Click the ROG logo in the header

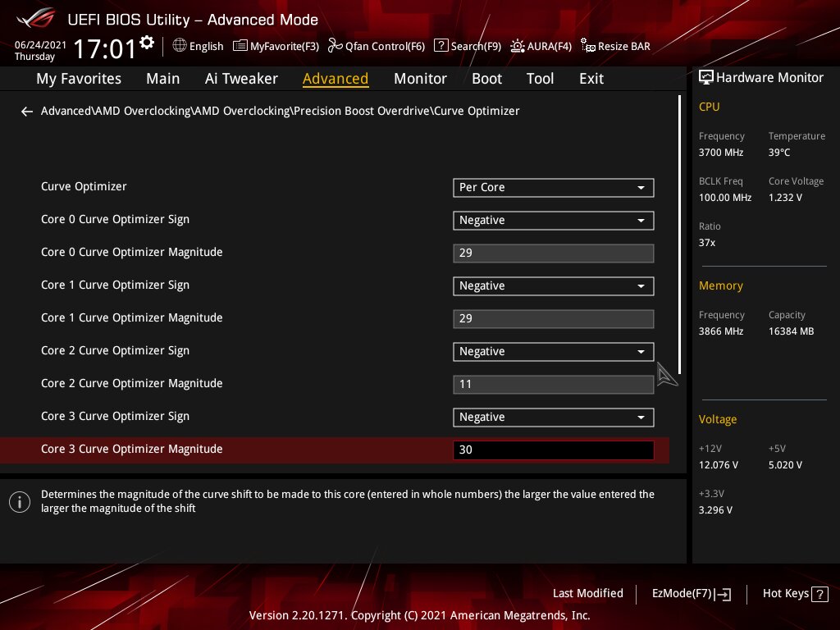(36, 19)
